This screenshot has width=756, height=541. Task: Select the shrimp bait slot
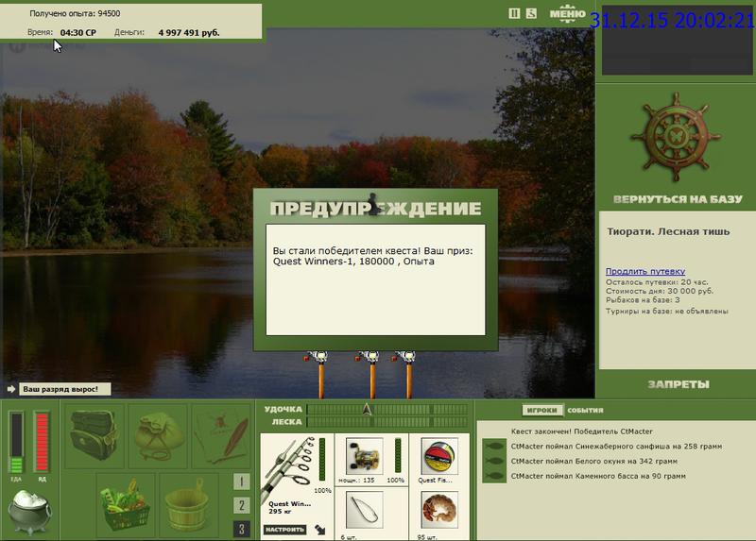click(439, 510)
